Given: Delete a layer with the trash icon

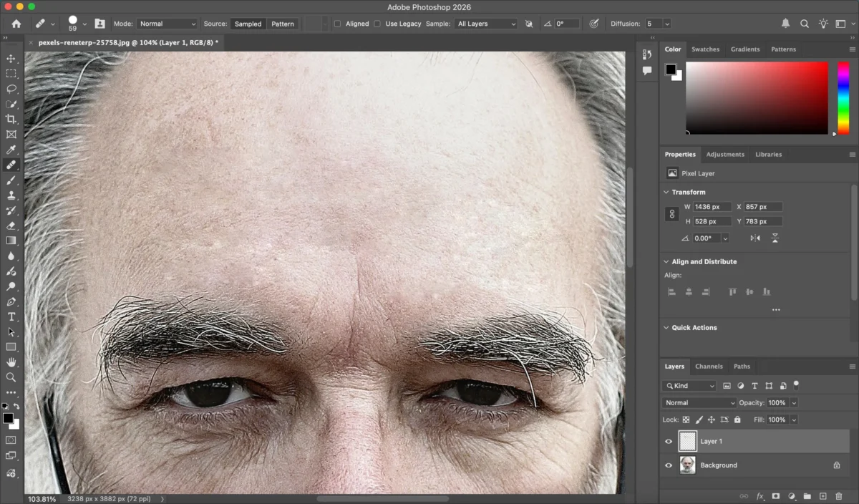Looking at the screenshot, I should (839, 496).
